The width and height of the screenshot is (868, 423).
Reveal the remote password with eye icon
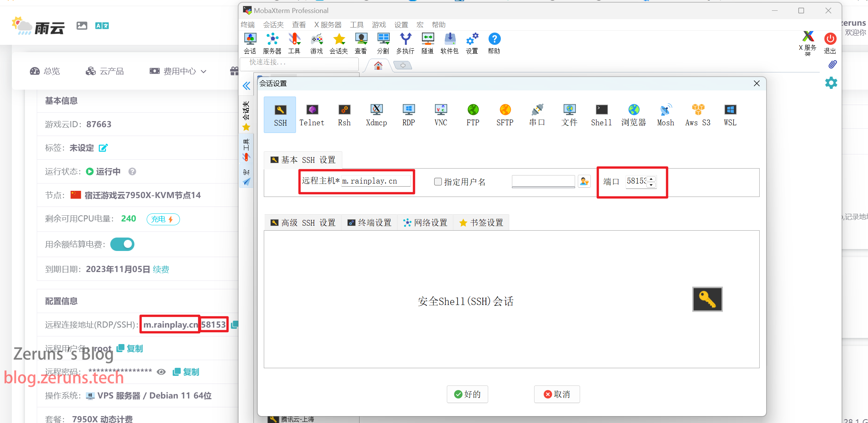coord(161,372)
